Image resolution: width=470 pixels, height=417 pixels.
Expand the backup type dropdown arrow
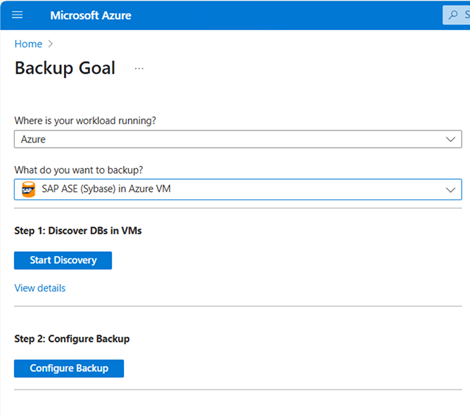(450, 190)
